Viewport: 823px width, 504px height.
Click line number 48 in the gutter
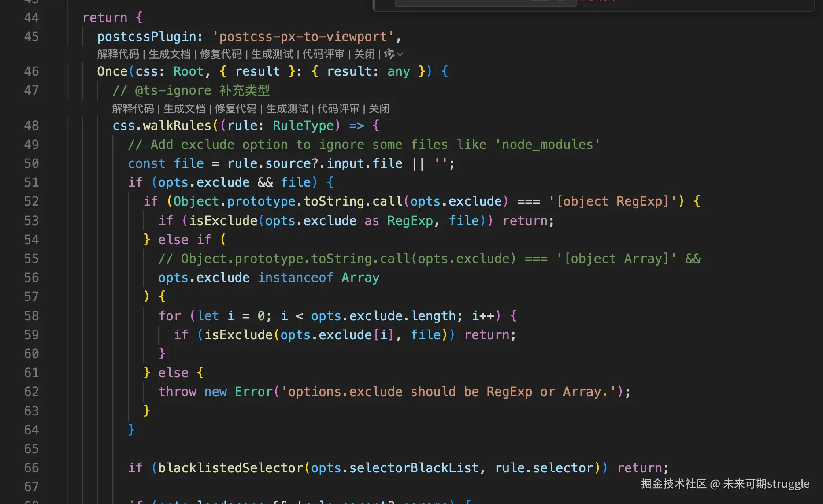point(31,126)
